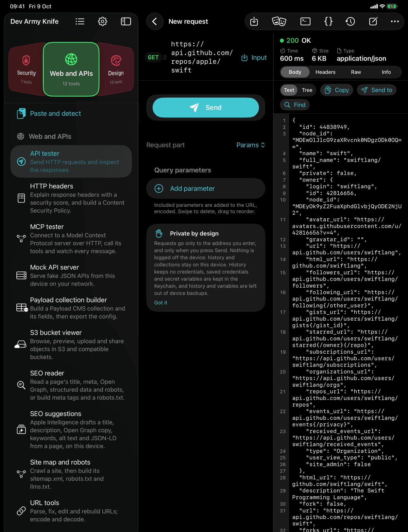This screenshot has width=408, height=532.
Task: Click the Web and APIs section header
Action: (x=50, y=136)
